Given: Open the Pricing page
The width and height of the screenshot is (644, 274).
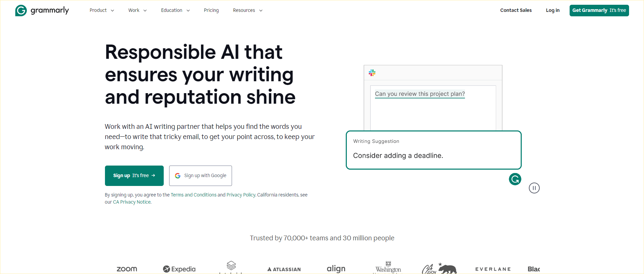Looking at the screenshot, I should pyautogui.click(x=211, y=10).
